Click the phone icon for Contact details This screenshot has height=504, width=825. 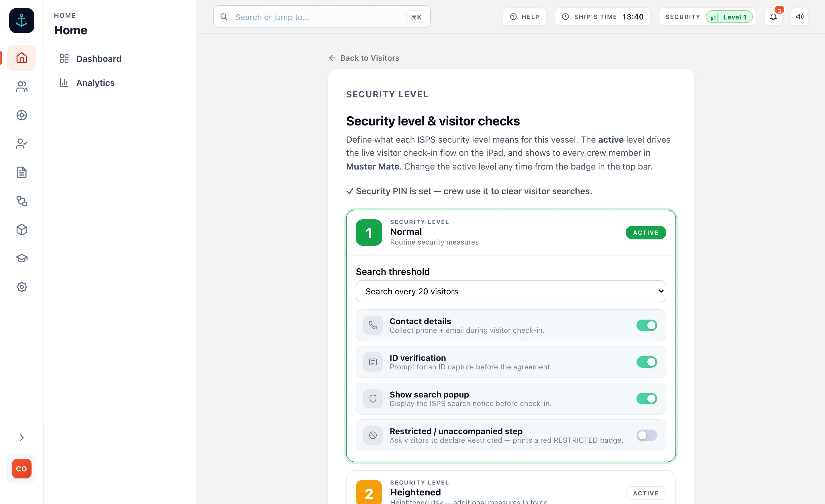[x=373, y=325]
